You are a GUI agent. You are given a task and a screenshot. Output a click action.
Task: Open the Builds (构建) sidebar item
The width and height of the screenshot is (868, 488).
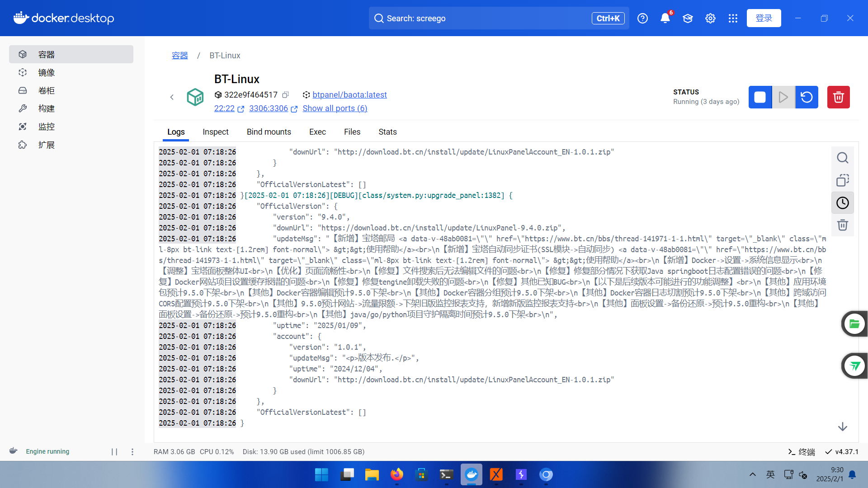coord(71,108)
